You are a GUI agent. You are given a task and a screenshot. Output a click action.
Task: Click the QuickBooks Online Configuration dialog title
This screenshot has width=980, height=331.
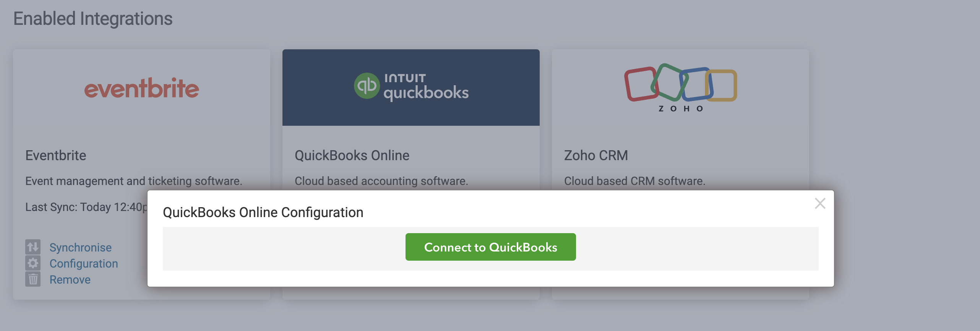[x=263, y=213]
